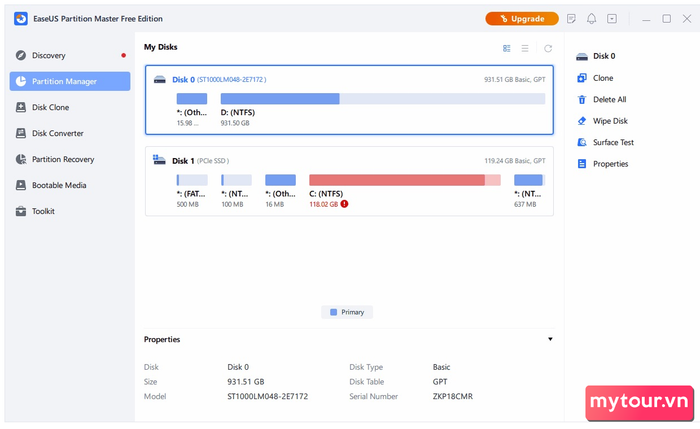This screenshot has height=429, width=700.
Task: Click the Surface Test icon
Action: point(582,142)
